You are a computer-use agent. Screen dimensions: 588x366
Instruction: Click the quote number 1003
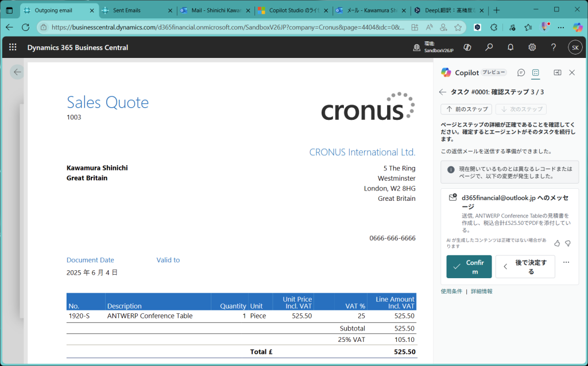point(74,117)
